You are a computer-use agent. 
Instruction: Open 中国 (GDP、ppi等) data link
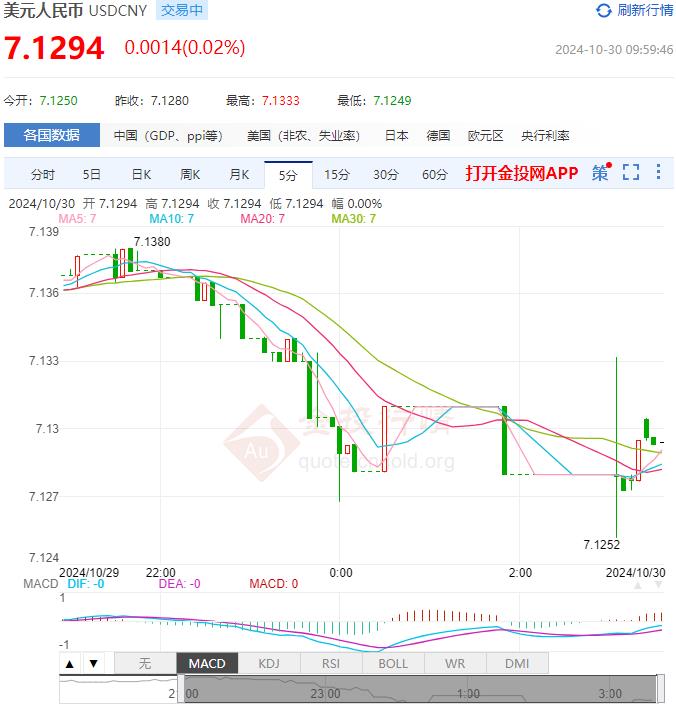tap(167, 135)
